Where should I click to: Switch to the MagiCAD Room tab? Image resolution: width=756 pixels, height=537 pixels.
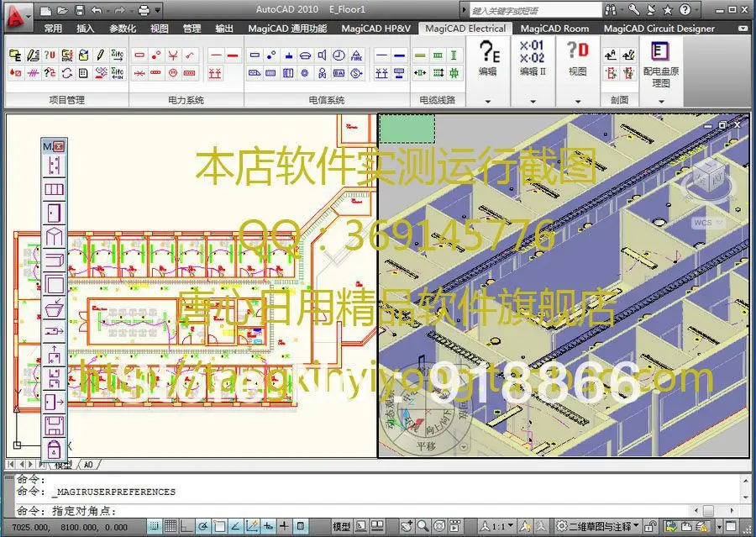554,29
